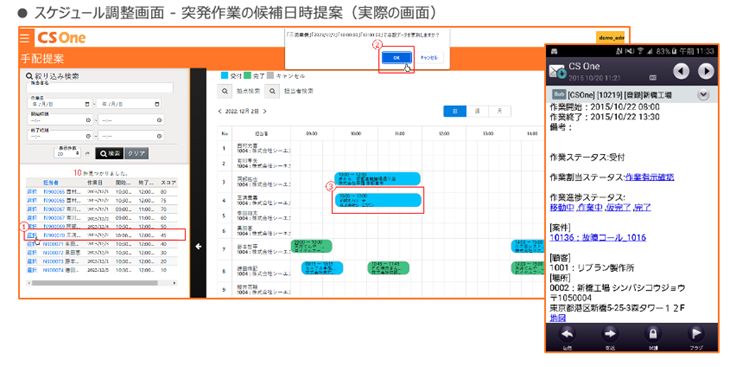Open the clock picker of the second 終了時間 field

[x=160, y=136]
